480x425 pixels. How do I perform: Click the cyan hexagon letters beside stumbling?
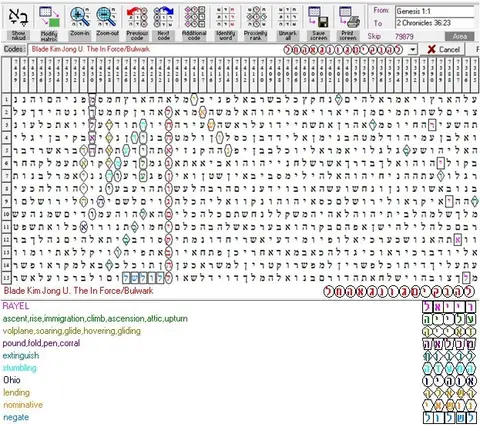pyautogui.click(x=449, y=368)
